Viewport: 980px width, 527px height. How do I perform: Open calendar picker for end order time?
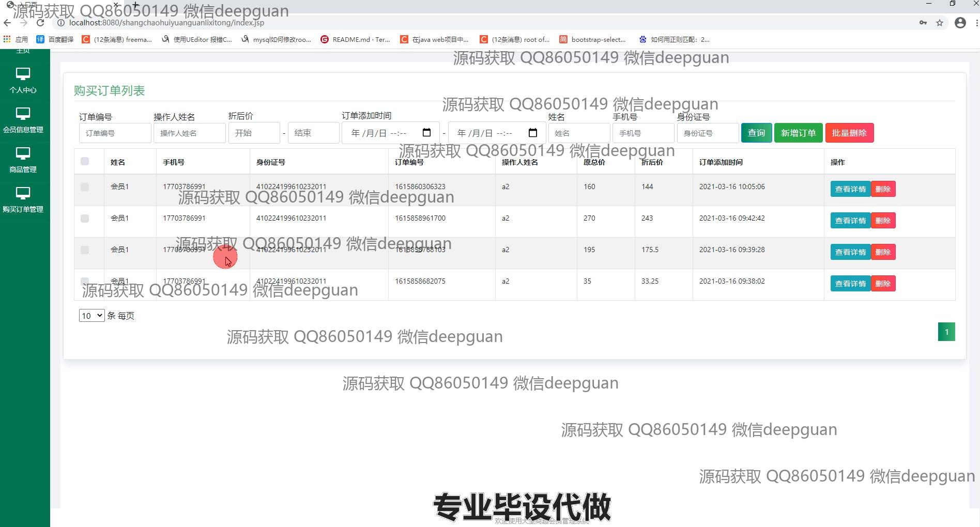533,133
